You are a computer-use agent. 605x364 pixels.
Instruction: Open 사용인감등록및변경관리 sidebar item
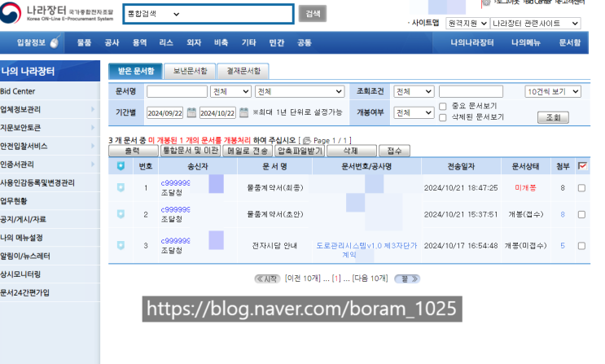(x=50, y=182)
